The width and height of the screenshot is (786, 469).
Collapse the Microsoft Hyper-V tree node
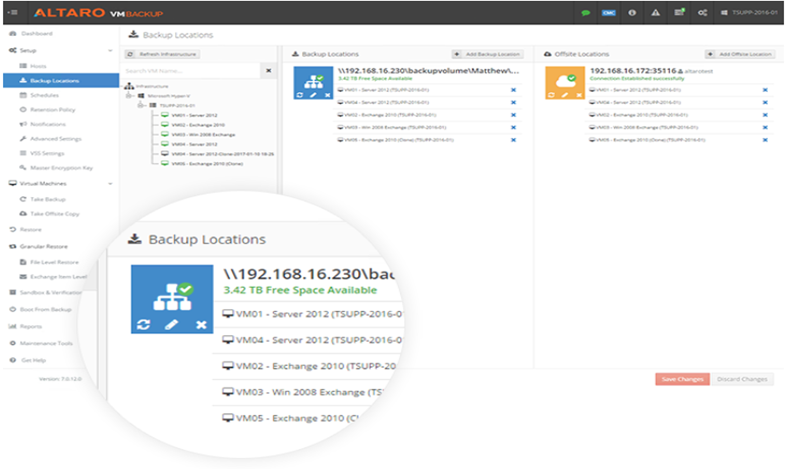click(x=129, y=96)
